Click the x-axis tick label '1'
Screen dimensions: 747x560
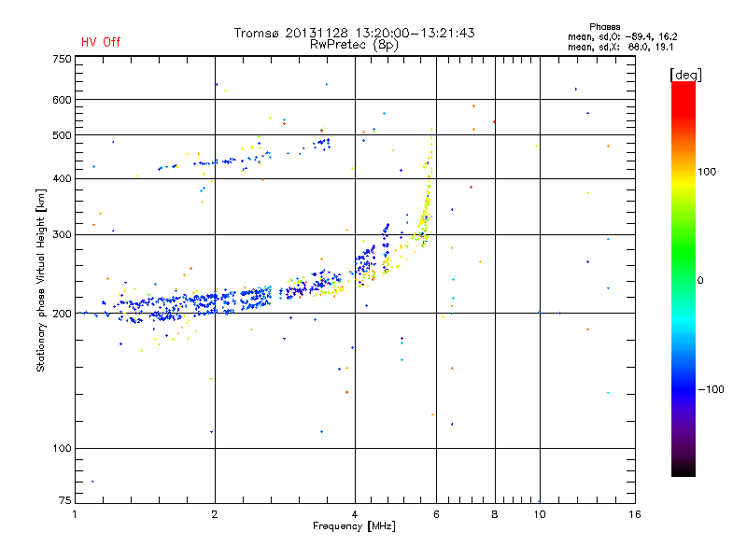coord(76,514)
